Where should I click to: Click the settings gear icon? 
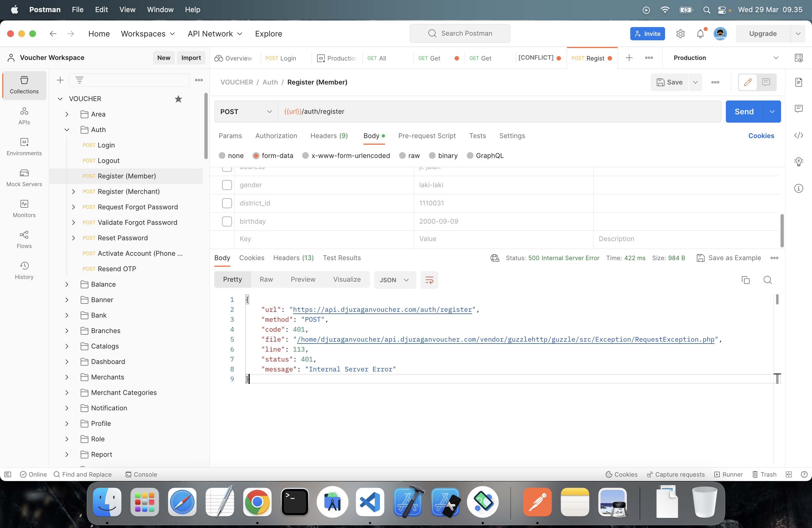[680, 34]
